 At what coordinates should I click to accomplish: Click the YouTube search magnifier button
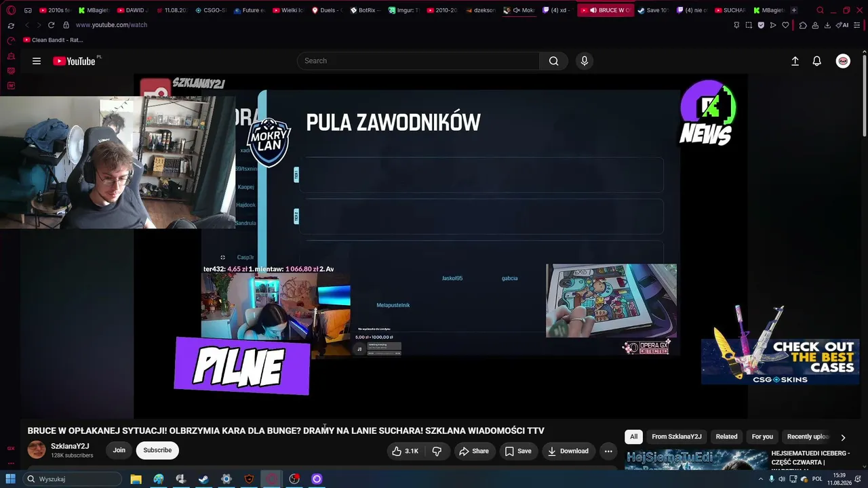pyautogui.click(x=554, y=61)
